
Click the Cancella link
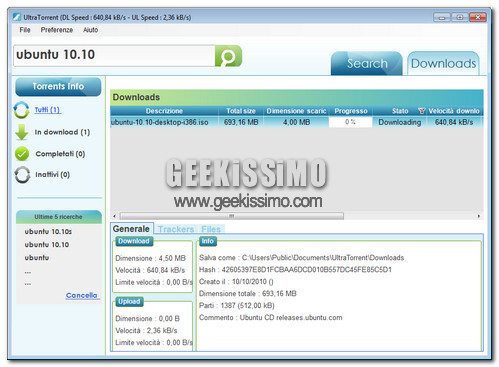[82, 295]
